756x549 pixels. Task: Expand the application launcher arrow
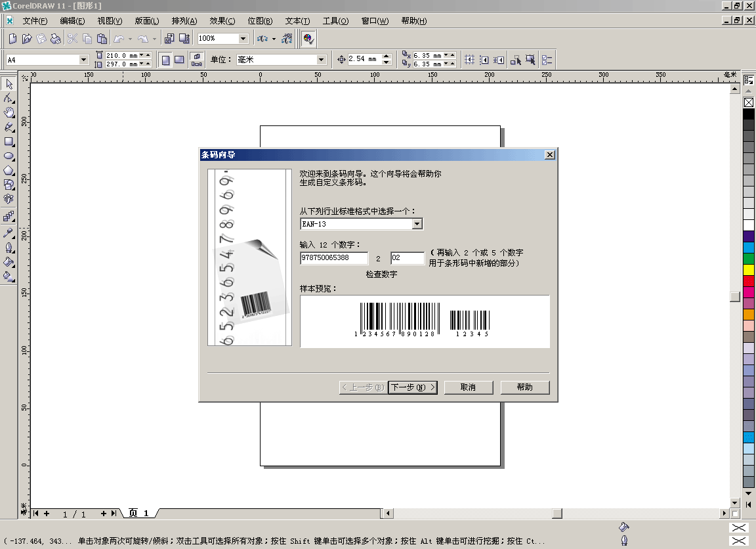click(x=274, y=39)
